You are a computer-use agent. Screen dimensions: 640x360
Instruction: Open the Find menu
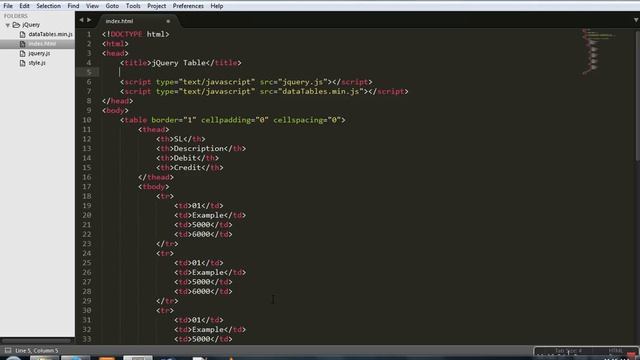tap(73, 6)
